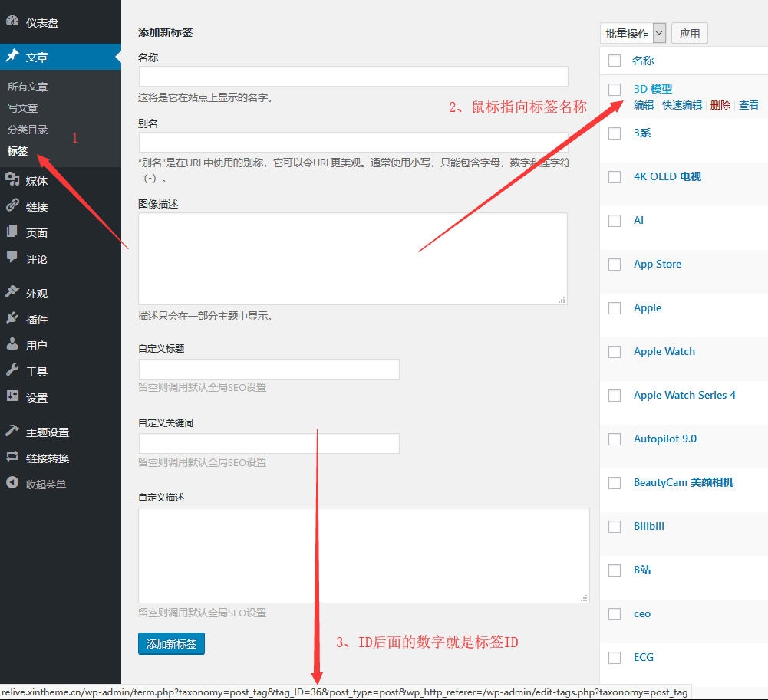Select the App Store tag checkbox
Screen dimensions: 768x700
[615, 265]
